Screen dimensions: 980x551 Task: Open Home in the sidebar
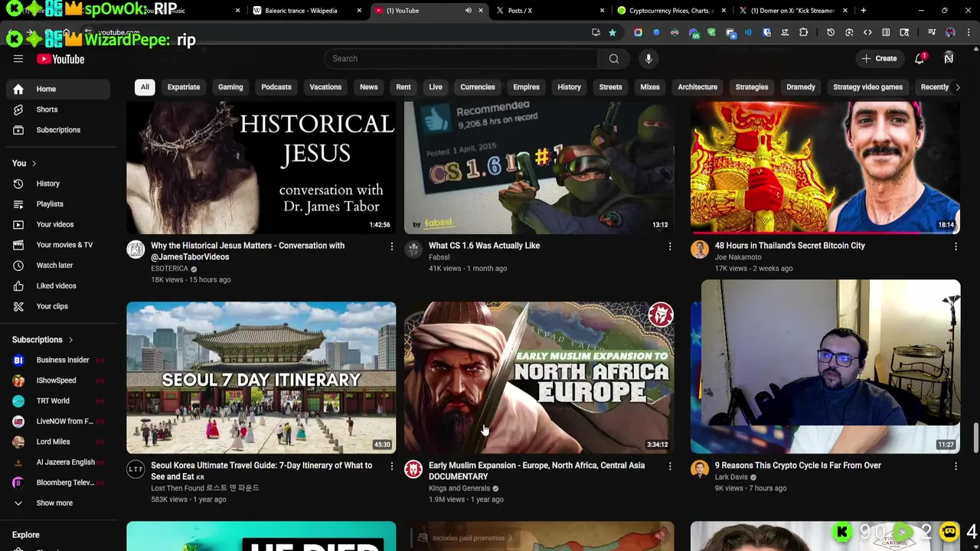click(x=58, y=89)
